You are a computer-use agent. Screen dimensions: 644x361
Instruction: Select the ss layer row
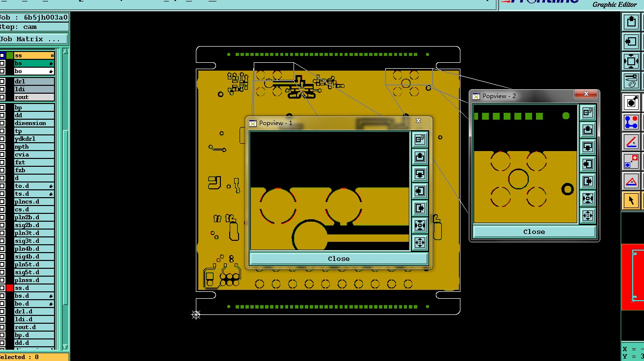[34, 55]
